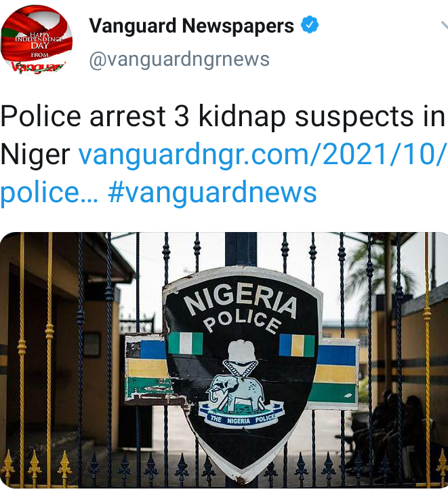Image resolution: width=448 pixels, height=498 pixels.
Task: Expand the tweet options chevron
Action: (444, 25)
